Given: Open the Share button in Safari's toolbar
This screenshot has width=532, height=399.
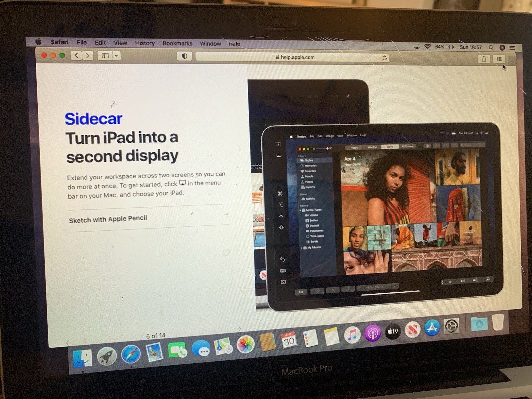Looking at the screenshot, I should 484,59.
